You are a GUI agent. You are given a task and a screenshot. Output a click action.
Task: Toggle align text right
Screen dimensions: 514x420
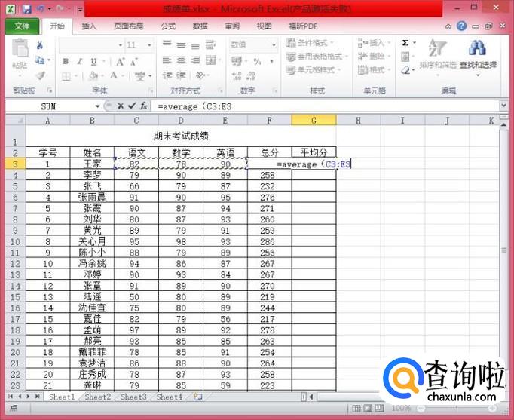tap(195, 60)
